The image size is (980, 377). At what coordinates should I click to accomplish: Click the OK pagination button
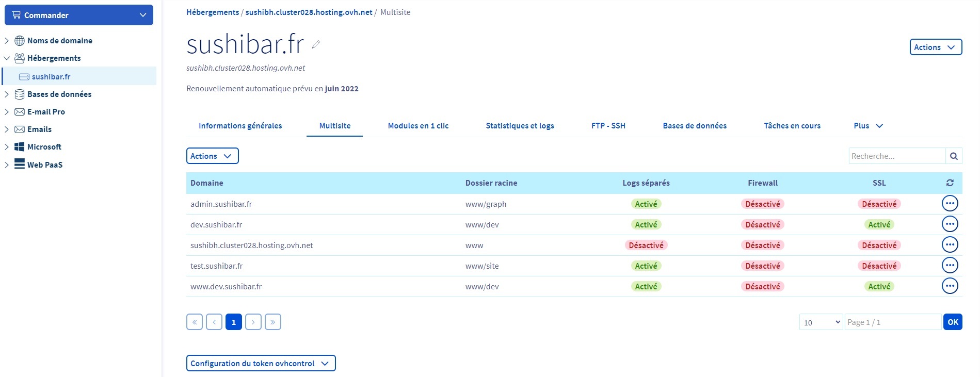[952, 322]
